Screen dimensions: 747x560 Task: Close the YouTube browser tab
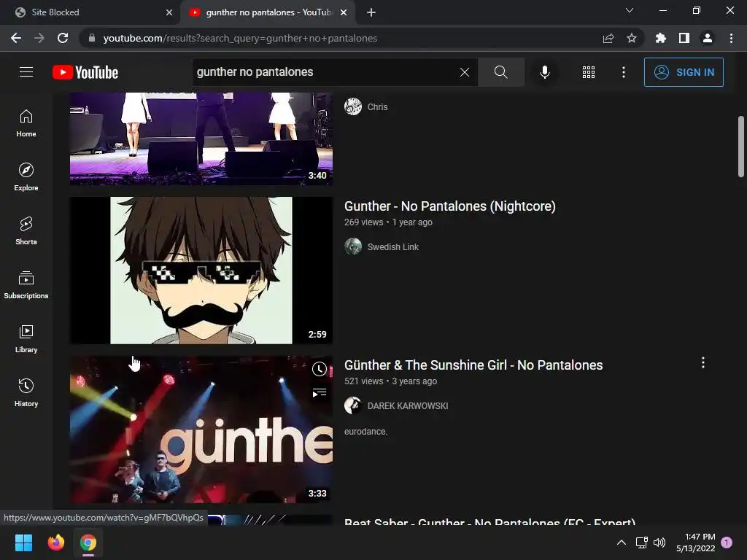tap(344, 12)
